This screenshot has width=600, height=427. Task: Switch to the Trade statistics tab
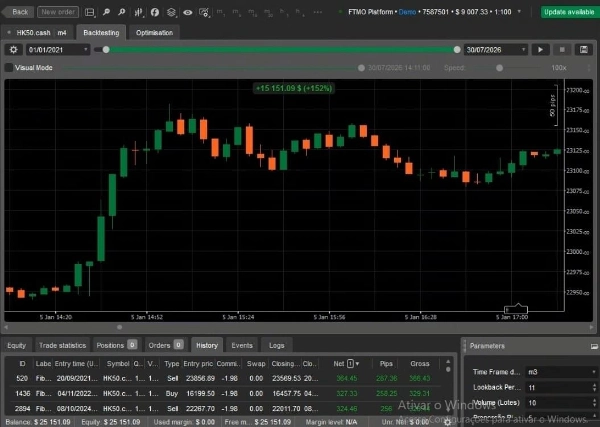click(62, 346)
